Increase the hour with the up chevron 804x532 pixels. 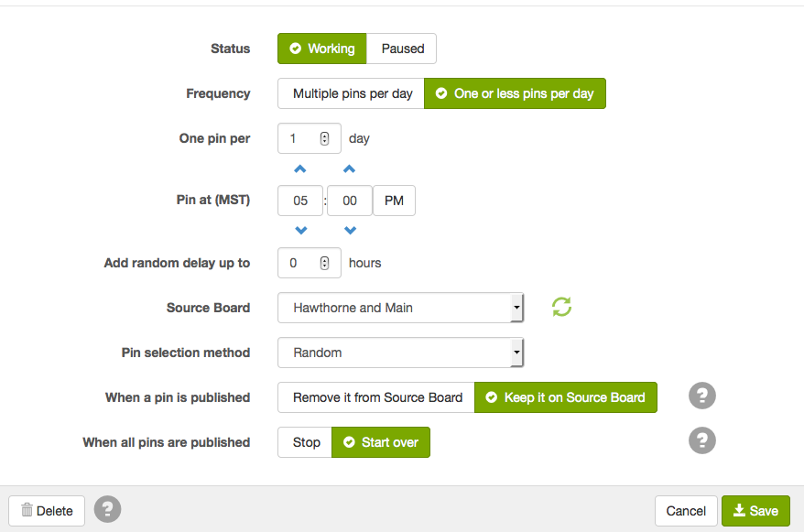pos(300,168)
